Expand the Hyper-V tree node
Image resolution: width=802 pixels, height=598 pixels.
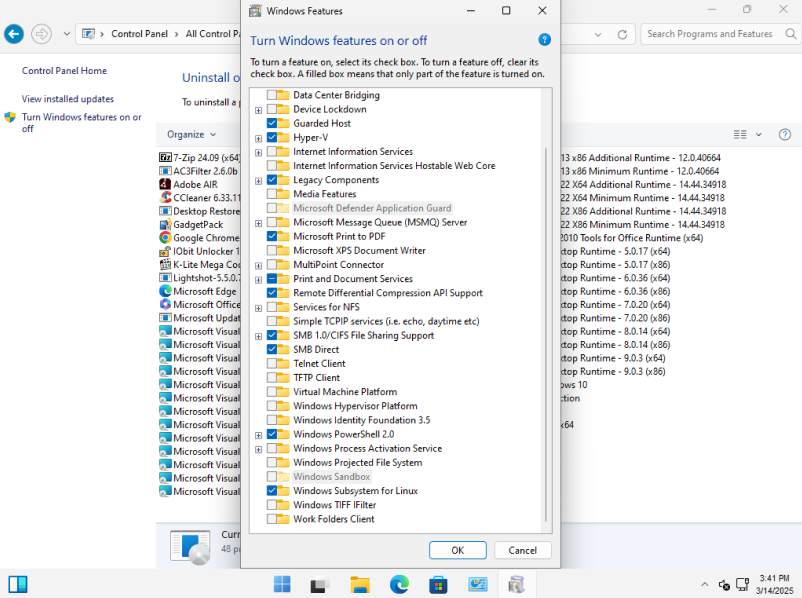pyautogui.click(x=258, y=138)
